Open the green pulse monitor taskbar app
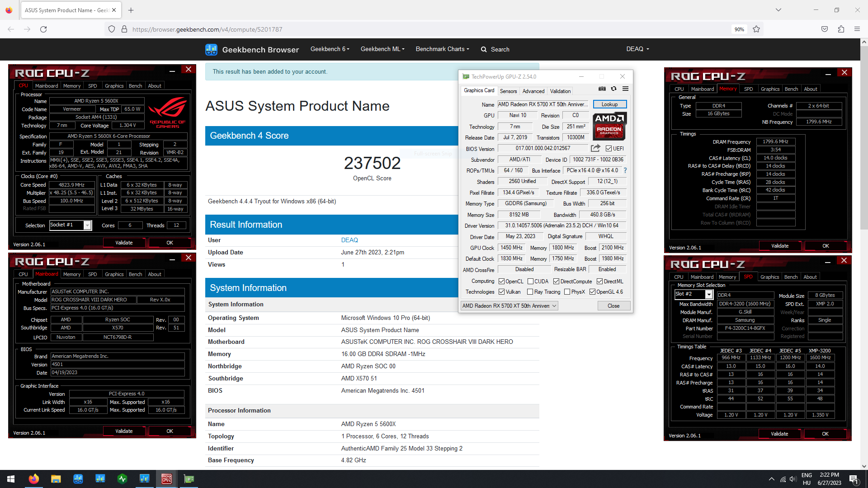868x488 pixels. 122,479
